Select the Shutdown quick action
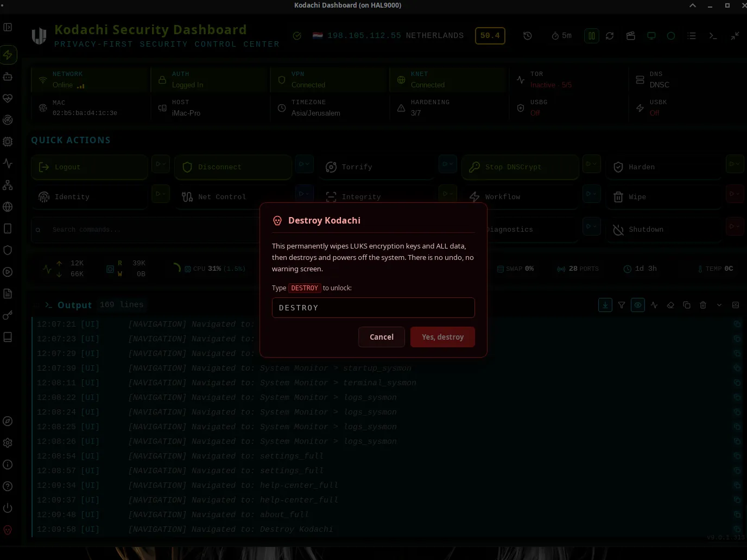The height and width of the screenshot is (560, 747). tap(664, 230)
